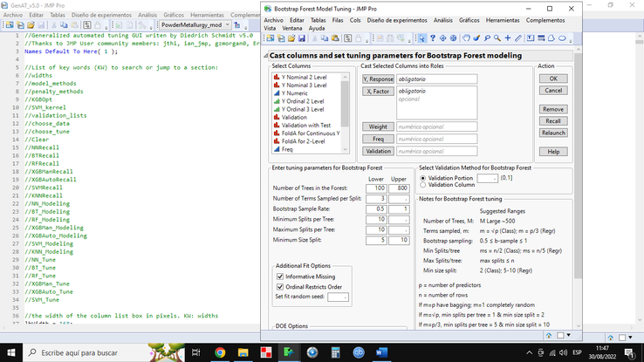
Task: Click data table icon beside PowderMetallurgy dropdown
Action: coord(237,25)
